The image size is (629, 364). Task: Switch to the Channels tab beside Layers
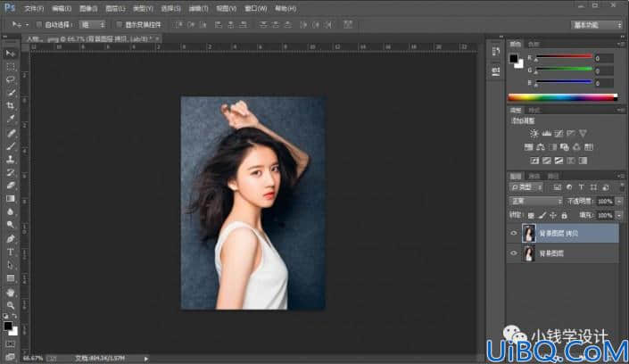tap(534, 176)
